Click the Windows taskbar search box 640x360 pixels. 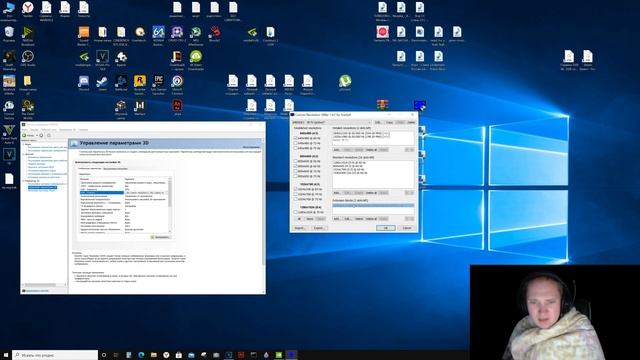(55, 355)
